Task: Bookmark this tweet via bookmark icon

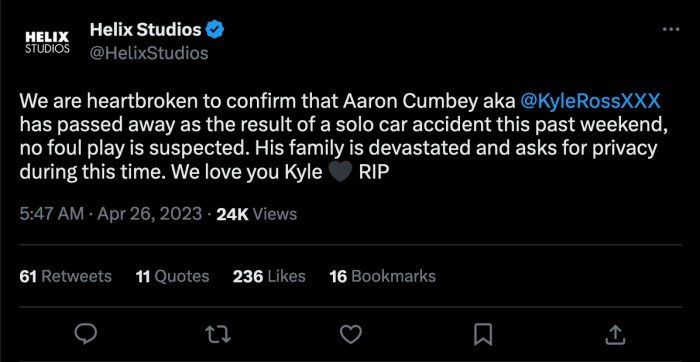Action: tap(483, 334)
